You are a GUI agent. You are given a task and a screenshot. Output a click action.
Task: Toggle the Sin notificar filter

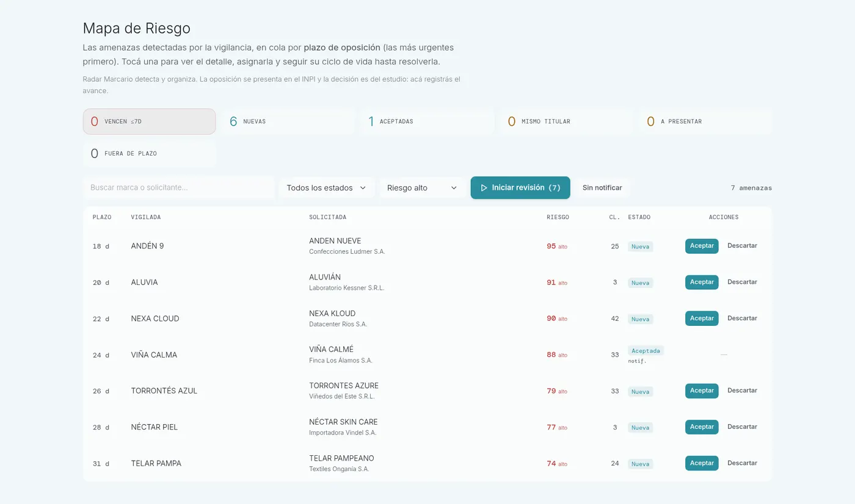click(x=602, y=188)
